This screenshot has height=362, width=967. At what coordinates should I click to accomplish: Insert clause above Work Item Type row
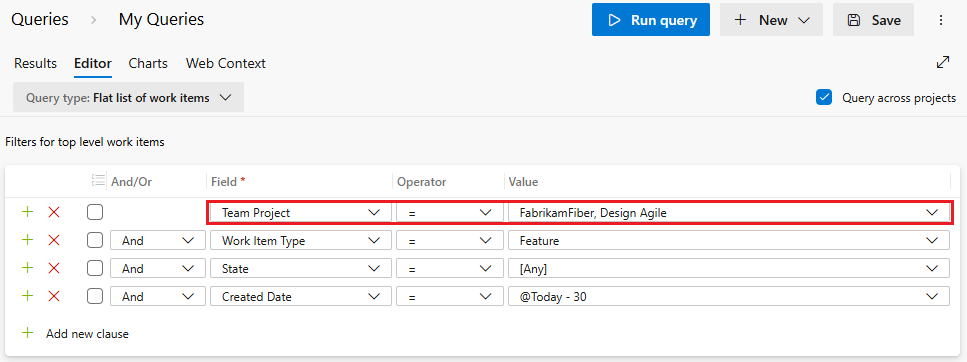pyautogui.click(x=27, y=241)
